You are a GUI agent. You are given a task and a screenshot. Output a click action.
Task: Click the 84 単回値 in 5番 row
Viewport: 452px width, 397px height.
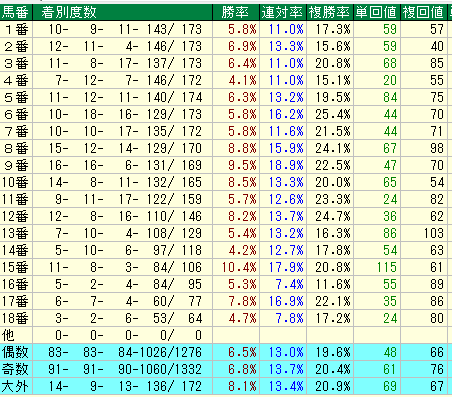click(390, 97)
